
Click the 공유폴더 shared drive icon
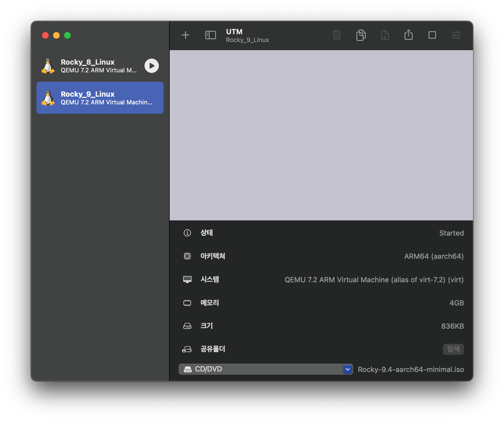tap(187, 349)
